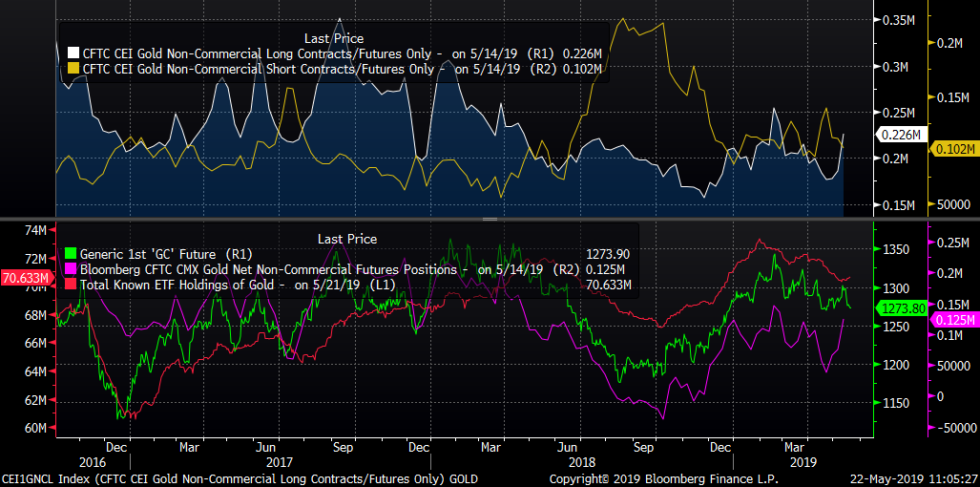Click magenta '-50000' axis label
The width and height of the screenshot is (980, 487).
(x=957, y=428)
